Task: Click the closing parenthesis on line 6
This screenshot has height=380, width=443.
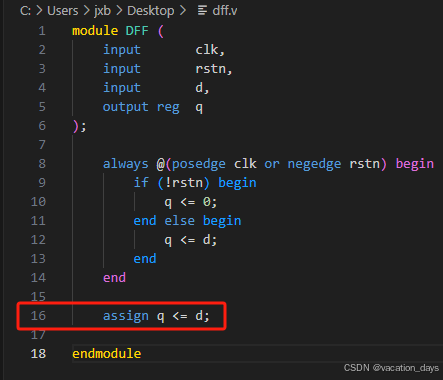Action: click(76, 126)
